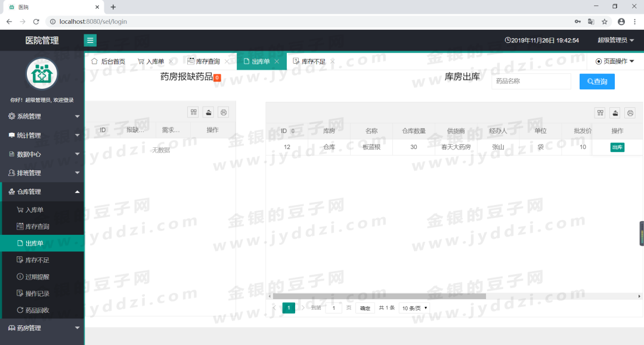Open 超级管理员 user dropdown

pos(615,40)
